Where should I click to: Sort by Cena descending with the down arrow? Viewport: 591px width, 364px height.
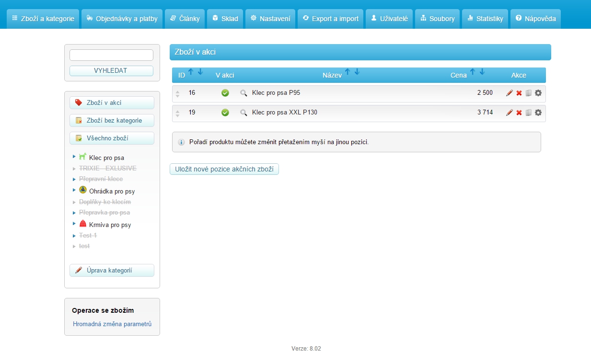[482, 72]
